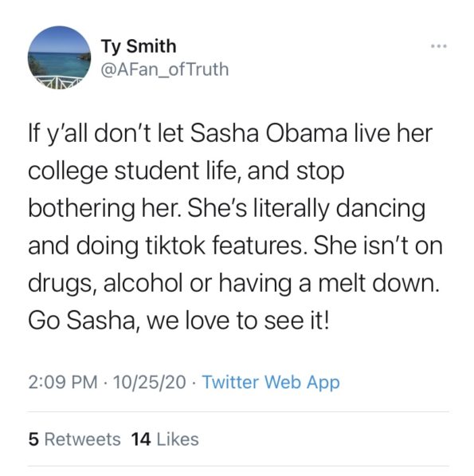Click the "Go Sasha, we love to see it!" line
Image resolution: width=474 pixels, height=476 pixels.
point(178,321)
